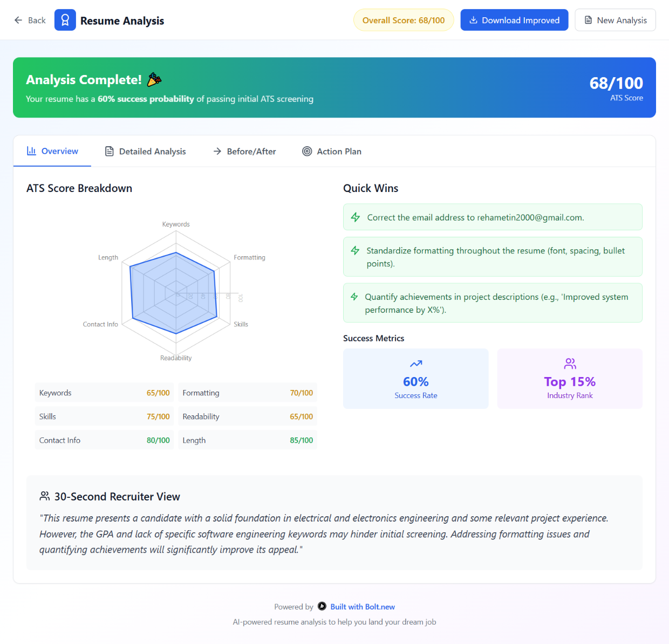This screenshot has height=644, width=669.
Task: Go Back to the previous page
Action: tap(30, 20)
